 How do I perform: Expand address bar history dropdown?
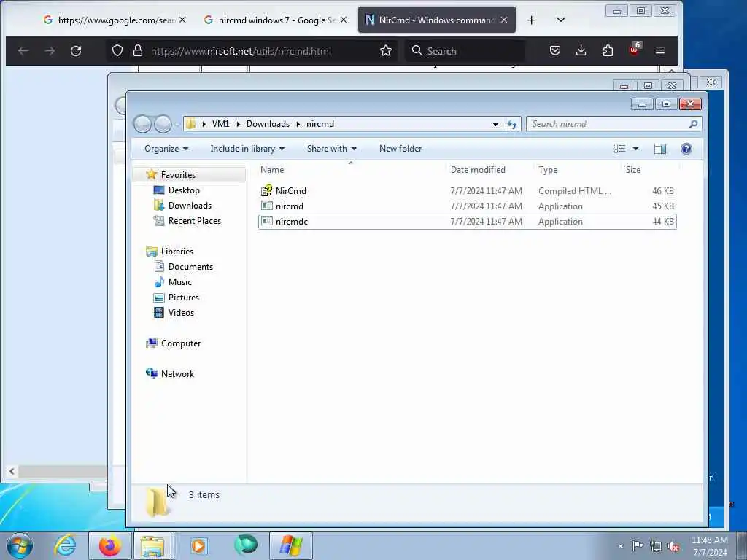tap(495, 124)
